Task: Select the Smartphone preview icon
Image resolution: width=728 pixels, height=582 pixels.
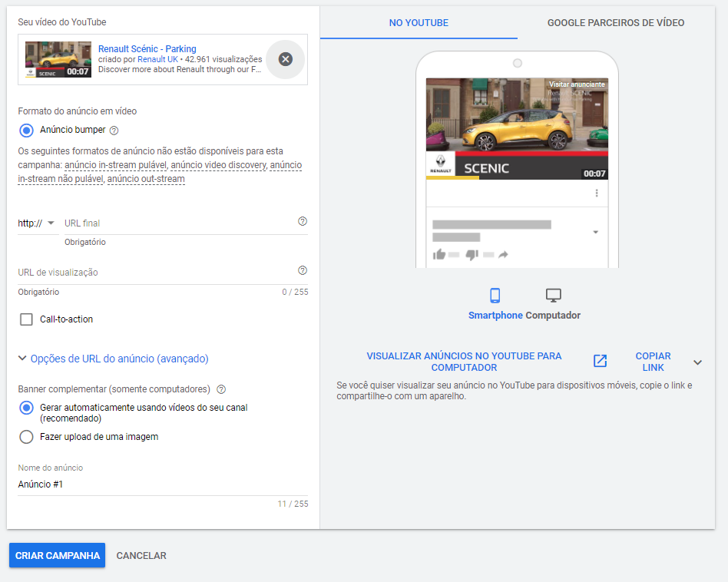Action: click(x=495, y=295)
